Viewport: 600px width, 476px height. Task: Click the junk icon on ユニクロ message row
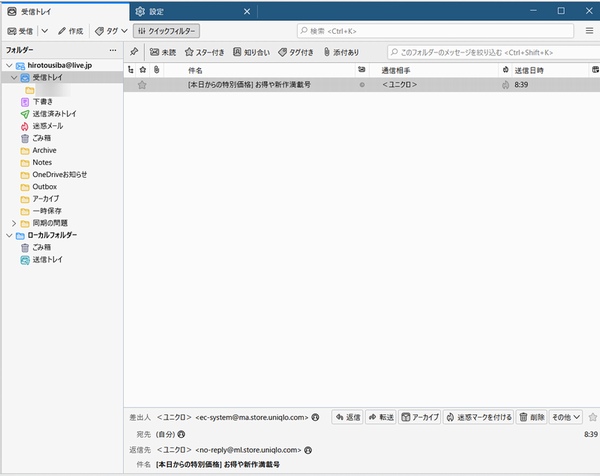(505, 85)
